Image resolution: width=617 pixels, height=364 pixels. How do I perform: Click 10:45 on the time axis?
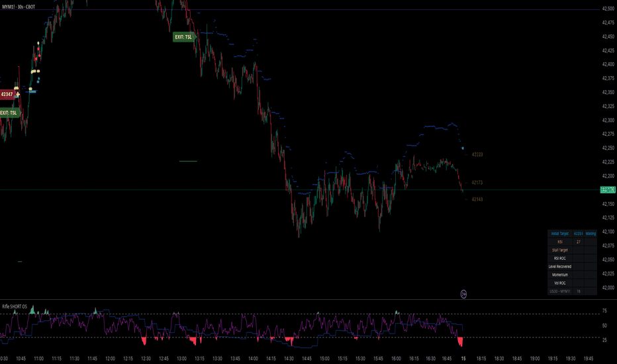[21, 359]
